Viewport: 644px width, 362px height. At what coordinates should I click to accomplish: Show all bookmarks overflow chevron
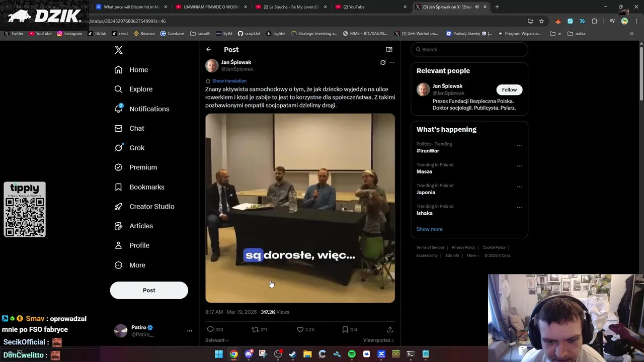[632, 34]
